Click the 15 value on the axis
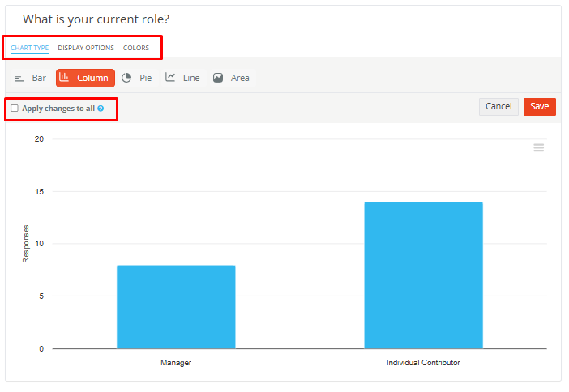This screenshot has width=569, height=392. point(39,192)
